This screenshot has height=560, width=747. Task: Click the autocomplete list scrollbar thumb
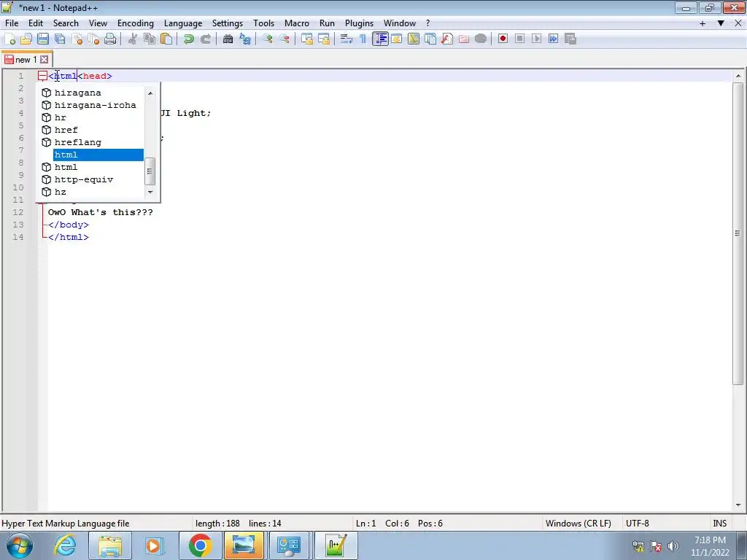pos(150,171)
